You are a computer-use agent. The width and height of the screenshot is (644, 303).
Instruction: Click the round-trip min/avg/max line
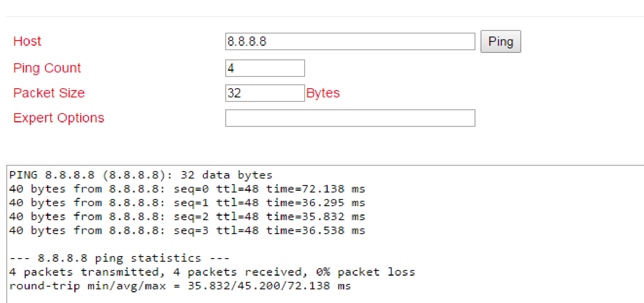[x=180, y=286]
